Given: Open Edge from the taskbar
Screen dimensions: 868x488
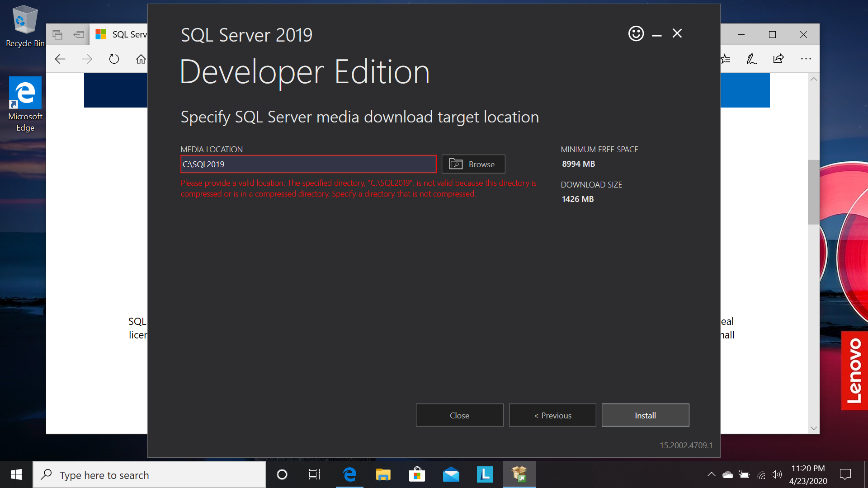Looking at the screenshot, I should [349, 474].
